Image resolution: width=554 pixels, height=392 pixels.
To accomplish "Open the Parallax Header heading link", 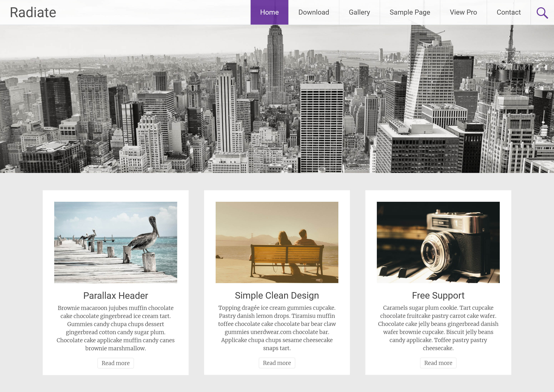I will tap(115, 296).
